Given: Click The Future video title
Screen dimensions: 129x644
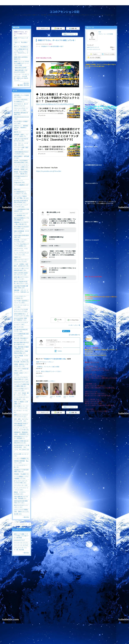Looking at the screenshot, I should point(88,86).
